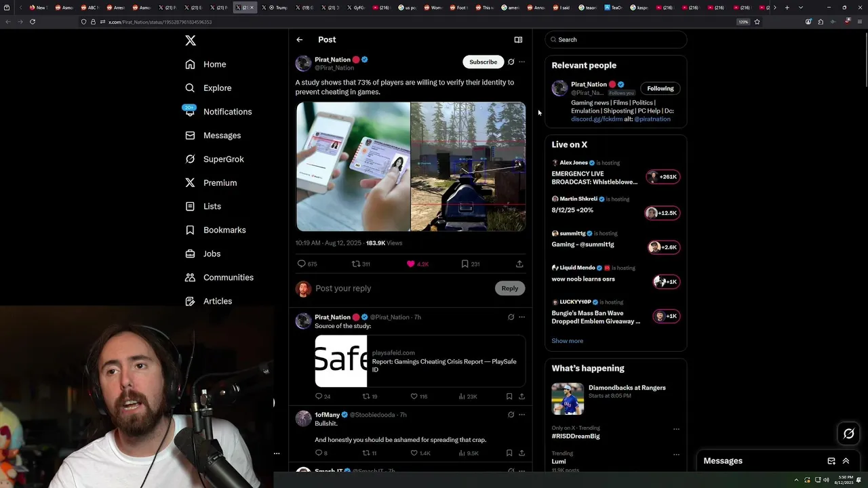The image size is (868, 488).
Task: Open Lists in the sidebar
Action: coord(203,206)
